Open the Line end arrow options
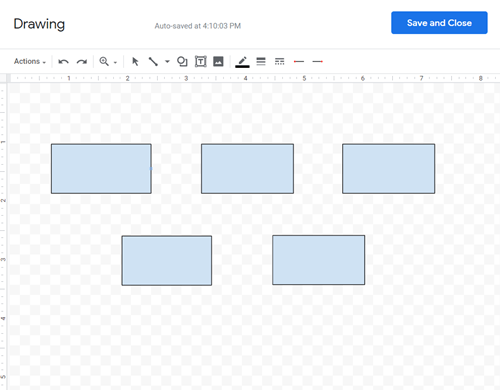 (318, 62)
